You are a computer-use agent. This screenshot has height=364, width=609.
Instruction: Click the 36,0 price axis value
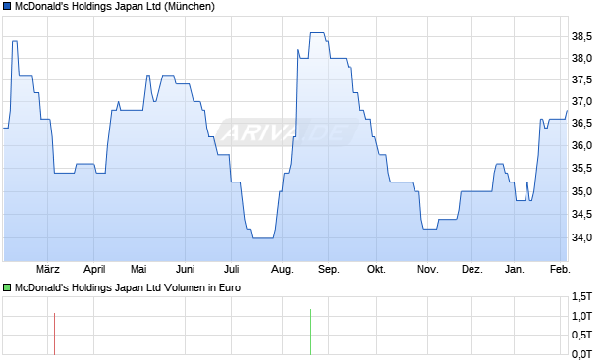[x=581, y=145]
